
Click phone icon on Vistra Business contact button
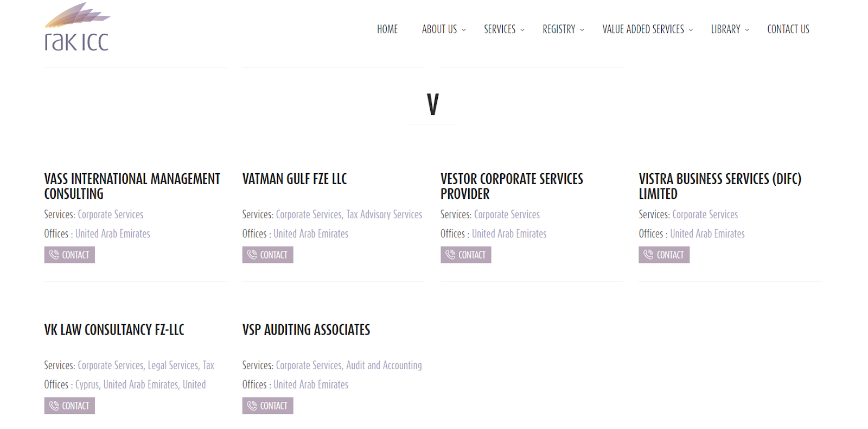[x=648, y=255]
